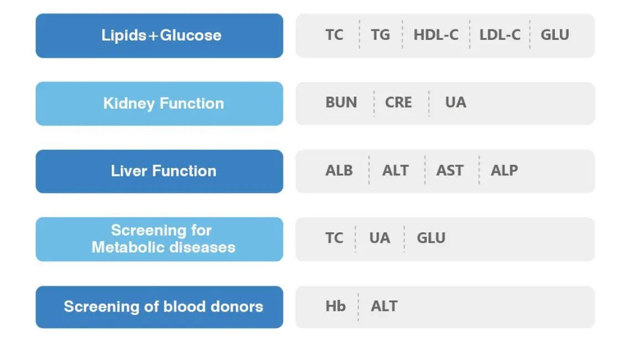Click the Hb blood donor test
Viewport: 644px width, 351px height.
pyautogui.click(x=336, y=307)
